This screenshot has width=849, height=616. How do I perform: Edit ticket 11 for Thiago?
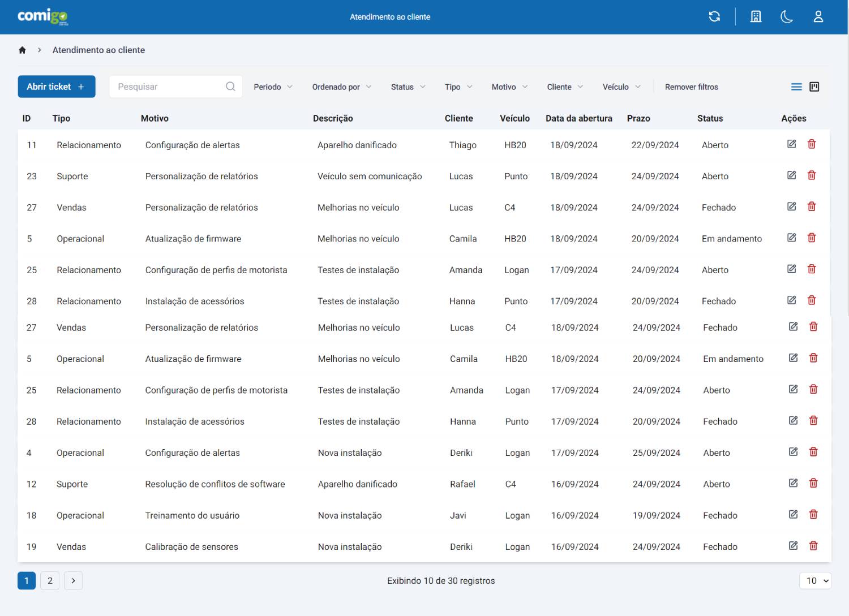pyautogui.click(x=792, y=144)
